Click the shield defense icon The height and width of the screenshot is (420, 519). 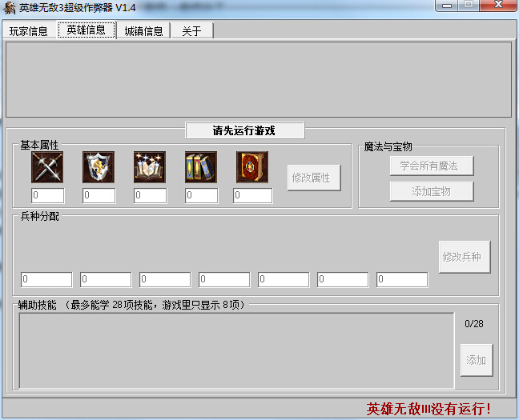(99, 167)
